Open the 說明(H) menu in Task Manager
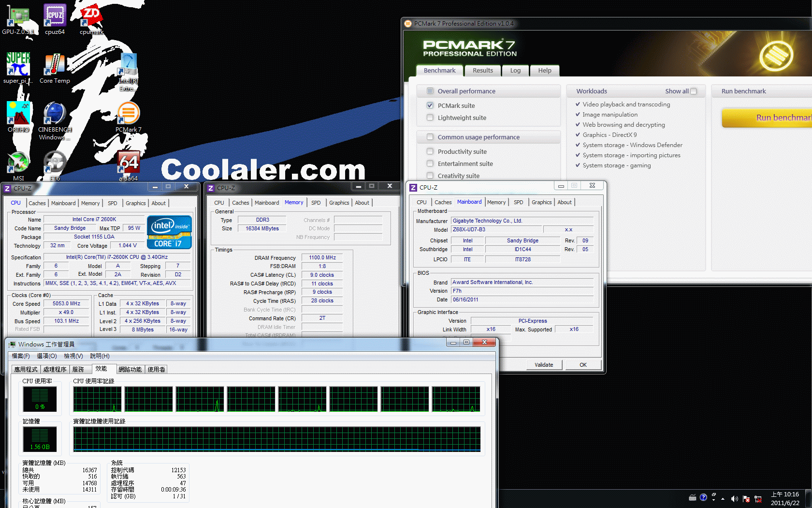The height and width of the screenshot is (508, 812). (100, 356)
